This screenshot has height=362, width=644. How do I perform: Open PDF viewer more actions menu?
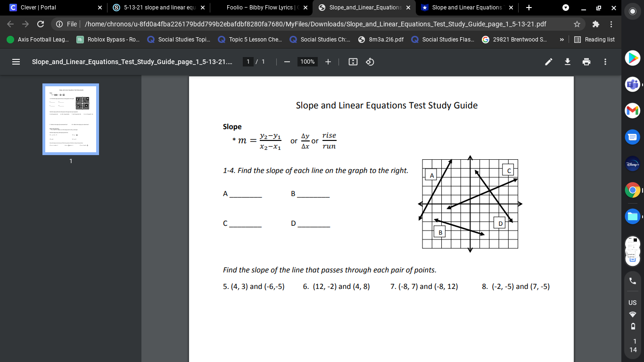coord(605,62)
